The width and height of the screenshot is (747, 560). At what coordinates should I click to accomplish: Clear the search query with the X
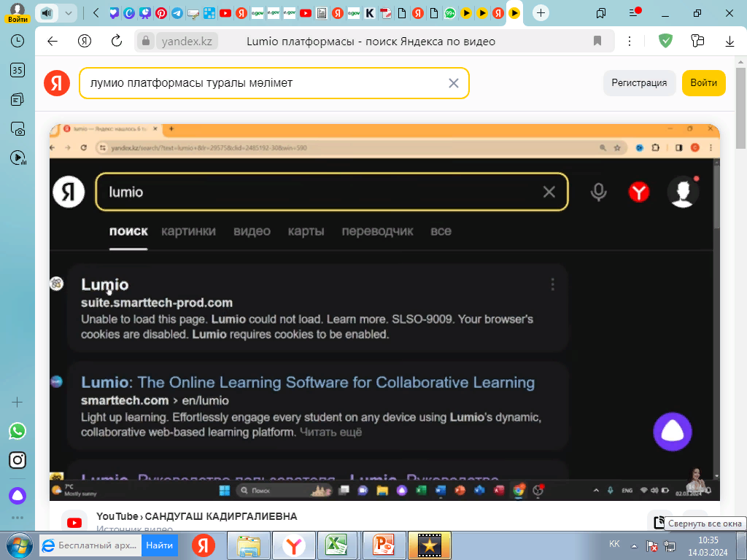pos(454,83)
